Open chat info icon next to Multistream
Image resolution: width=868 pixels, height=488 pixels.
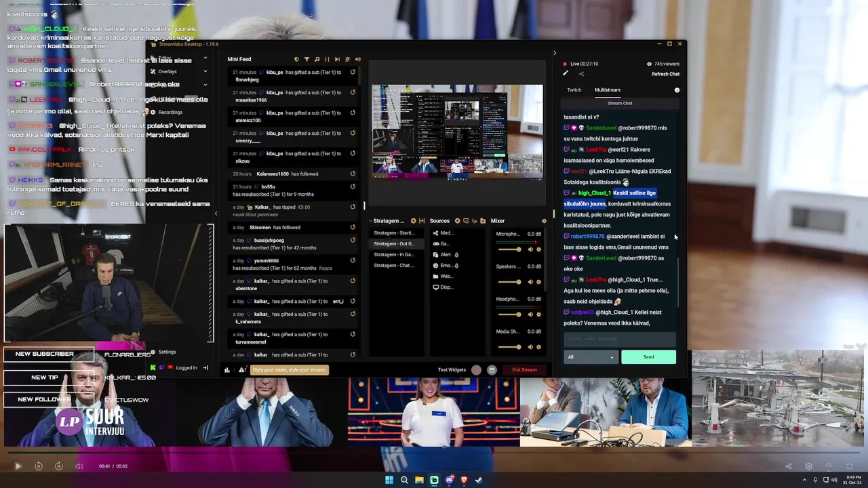coord(677,90)
